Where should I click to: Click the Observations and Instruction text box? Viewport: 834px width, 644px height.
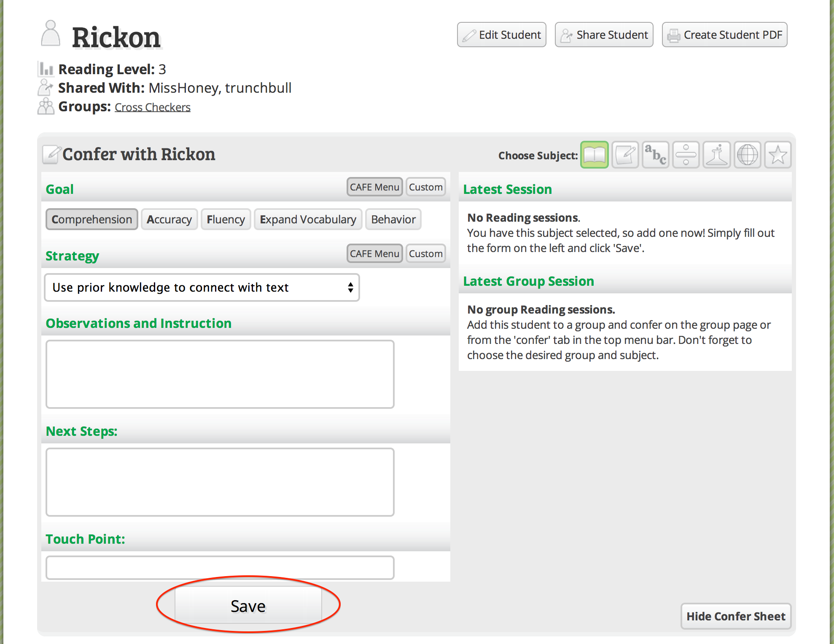click(220, 374)
